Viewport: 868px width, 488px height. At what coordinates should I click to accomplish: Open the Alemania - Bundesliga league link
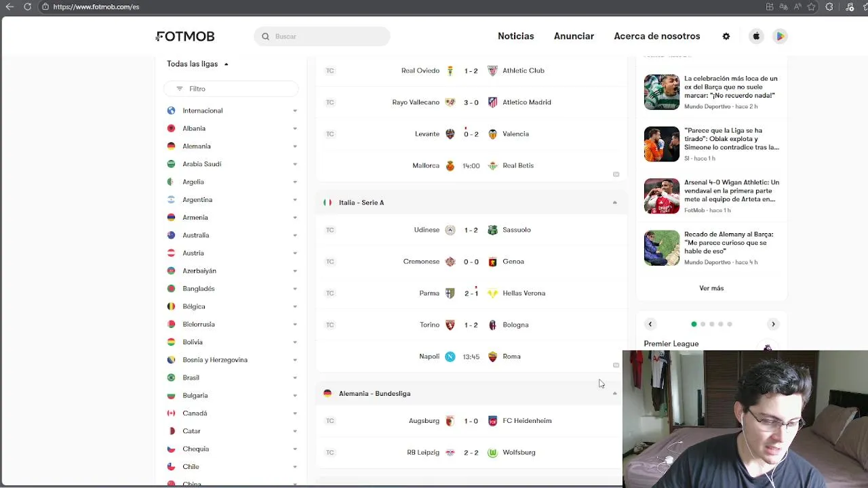pos(374,393)
